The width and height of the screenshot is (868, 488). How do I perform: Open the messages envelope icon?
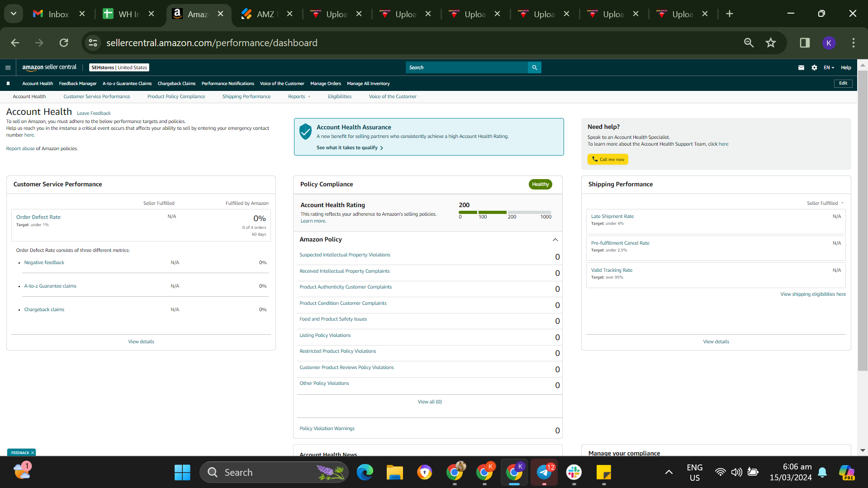(801, 67)
